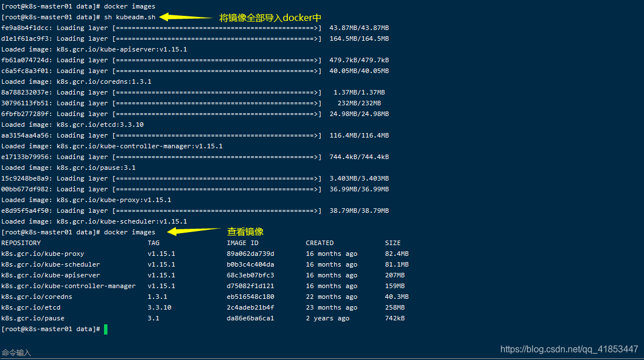Click '23 months ago' in etcd row
The height and width of the screenshot is (360, 644).
pos(331,307)
